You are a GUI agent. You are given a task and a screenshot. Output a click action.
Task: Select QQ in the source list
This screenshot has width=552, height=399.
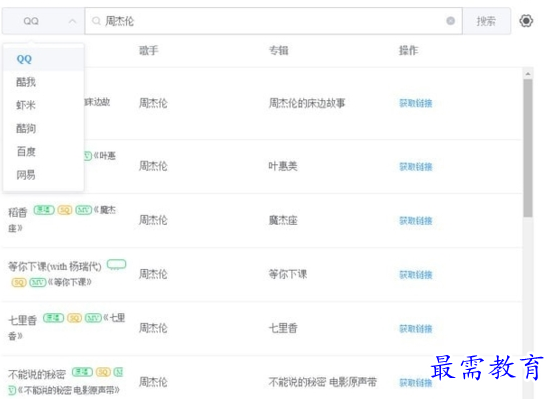pos(43,59)
